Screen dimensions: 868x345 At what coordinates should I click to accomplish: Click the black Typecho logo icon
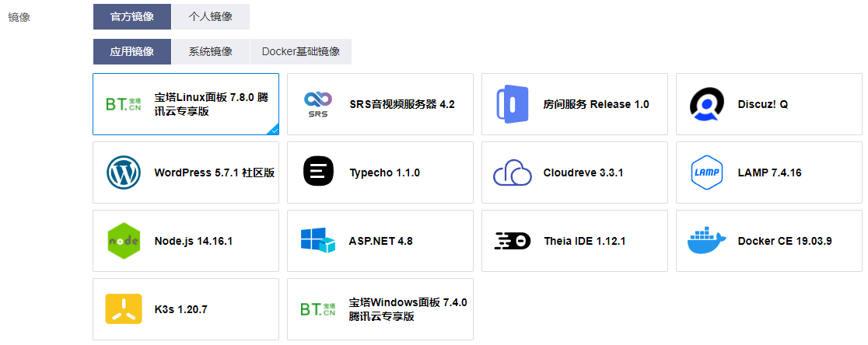point(318,172)
